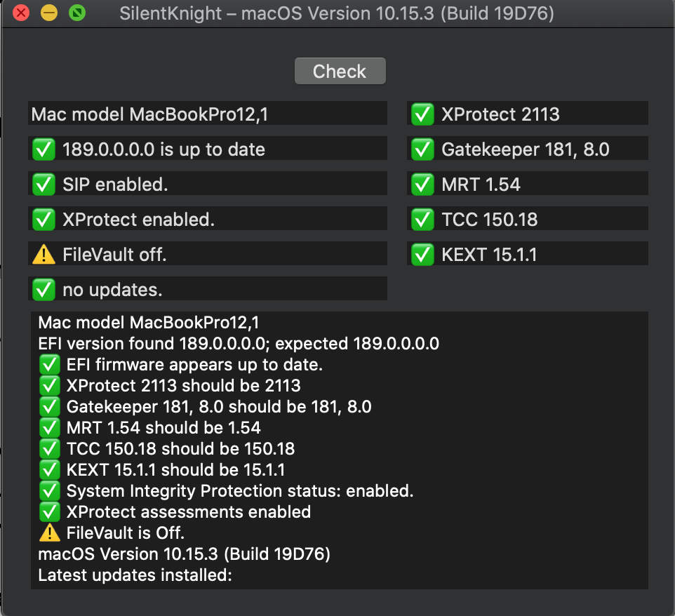This screenshot has width=675, height=616.
Task: Select the 'XProtect enabled.' text
Action: tap(139, 220)
